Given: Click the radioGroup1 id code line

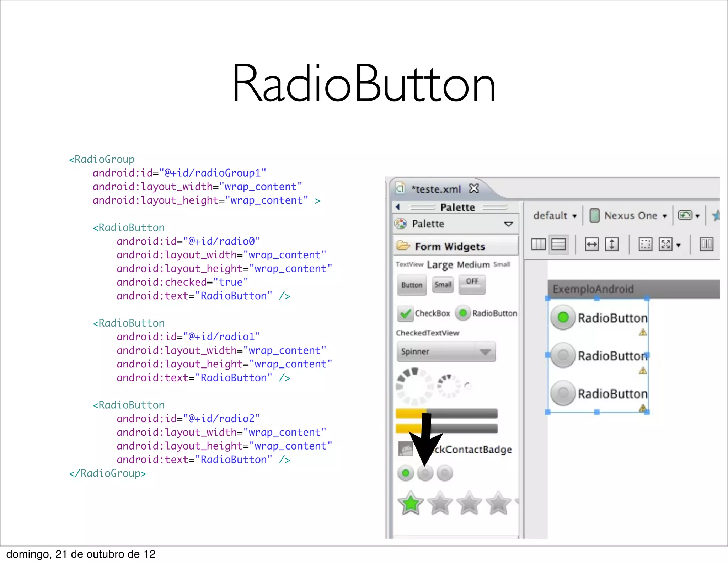Looking at the screenshot, I should [x=180, y=173].
